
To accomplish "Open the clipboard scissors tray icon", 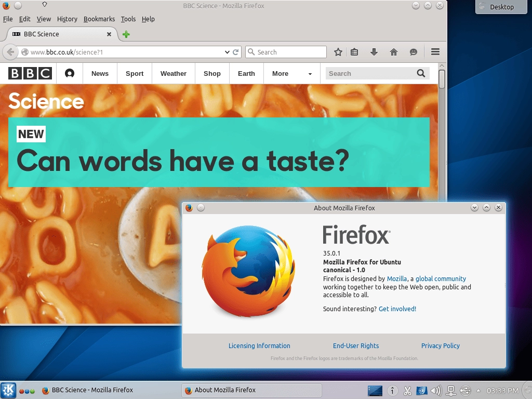I will click(x=407, y=391).
